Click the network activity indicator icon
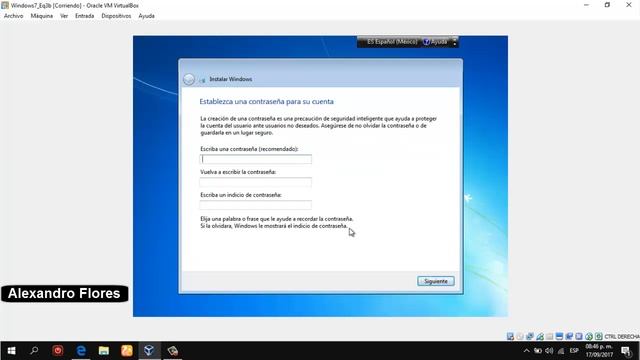The width and height of the screenshot is (640, 360). [x=530, y=336]
